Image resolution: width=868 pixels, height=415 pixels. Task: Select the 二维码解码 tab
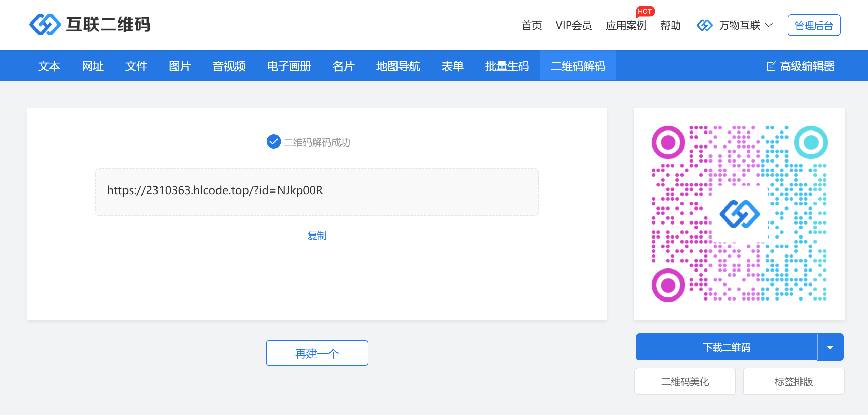click(x=578, y=66)
